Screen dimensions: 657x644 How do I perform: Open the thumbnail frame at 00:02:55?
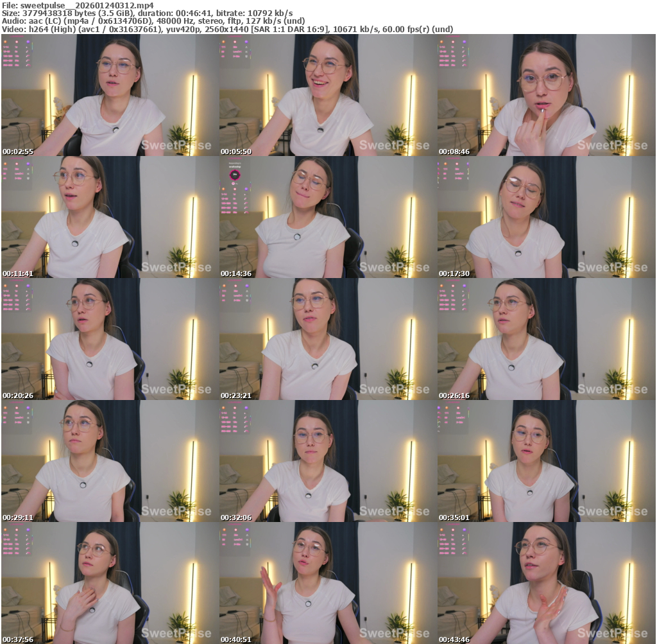(x=110, y=95)
